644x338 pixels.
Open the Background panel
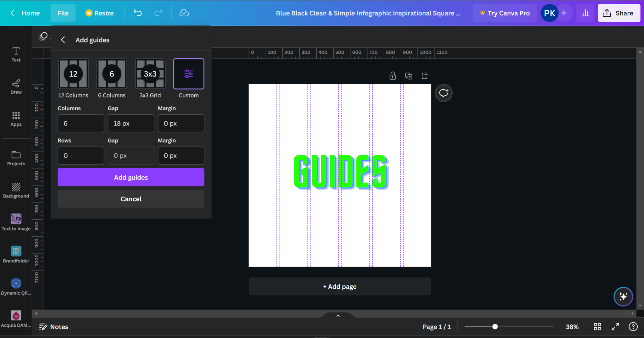pos(15,190)
